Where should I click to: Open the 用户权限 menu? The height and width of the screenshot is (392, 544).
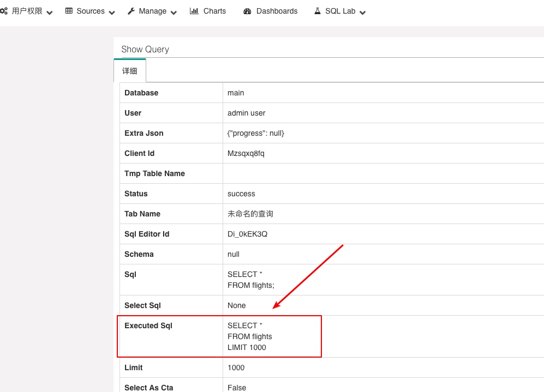26,11
